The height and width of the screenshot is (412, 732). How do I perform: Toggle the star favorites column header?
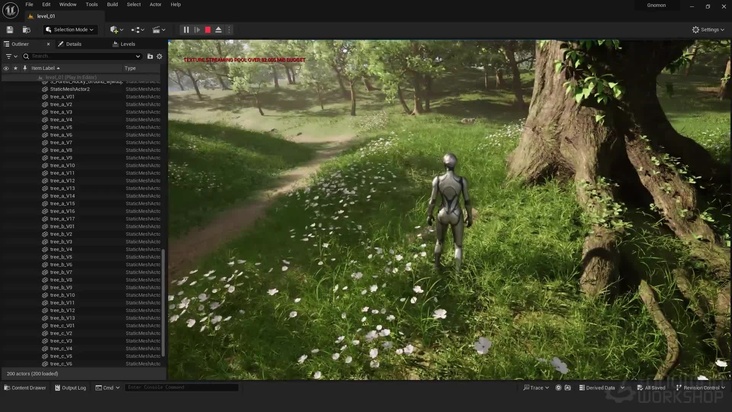15,68
